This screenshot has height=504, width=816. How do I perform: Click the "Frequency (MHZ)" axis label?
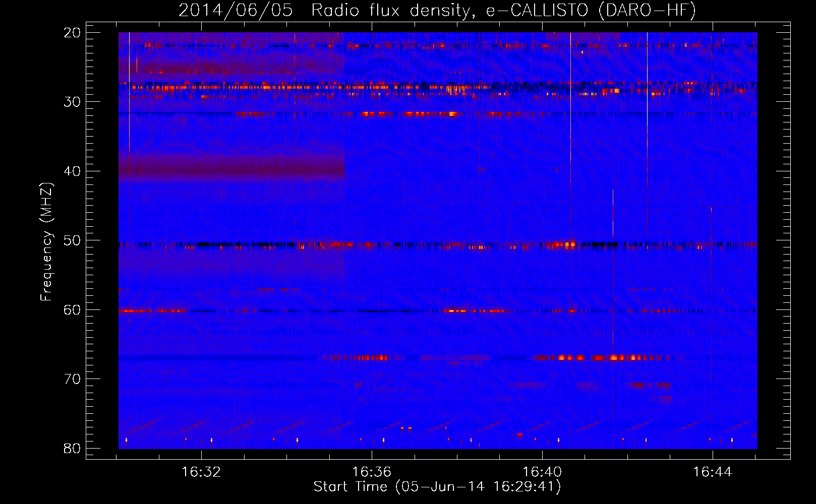tap(46, 242)
